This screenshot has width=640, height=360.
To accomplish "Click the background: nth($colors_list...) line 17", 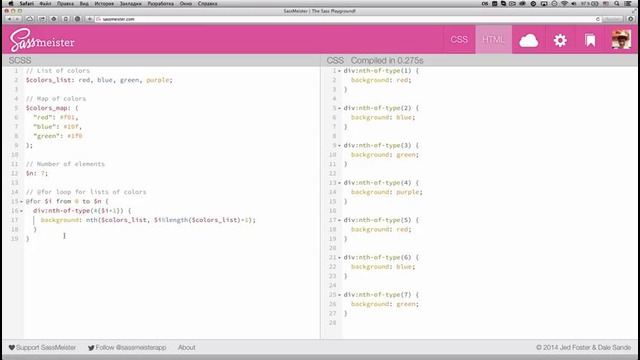I will (x=148, y=220).
